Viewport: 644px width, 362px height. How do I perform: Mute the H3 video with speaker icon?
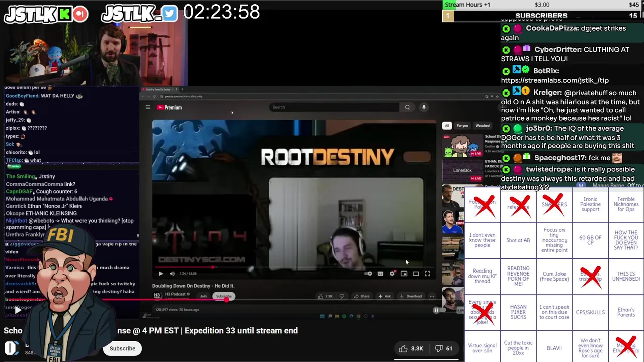click(x=172, y=274)
